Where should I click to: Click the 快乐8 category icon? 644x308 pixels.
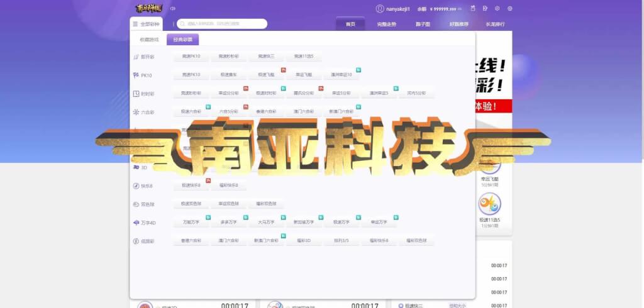(136, 186)
